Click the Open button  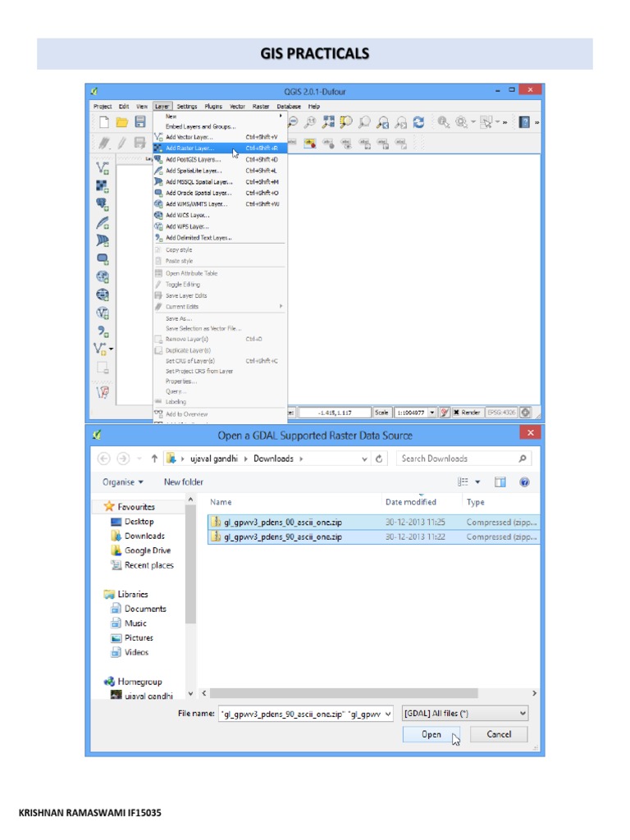coord(431,734)
